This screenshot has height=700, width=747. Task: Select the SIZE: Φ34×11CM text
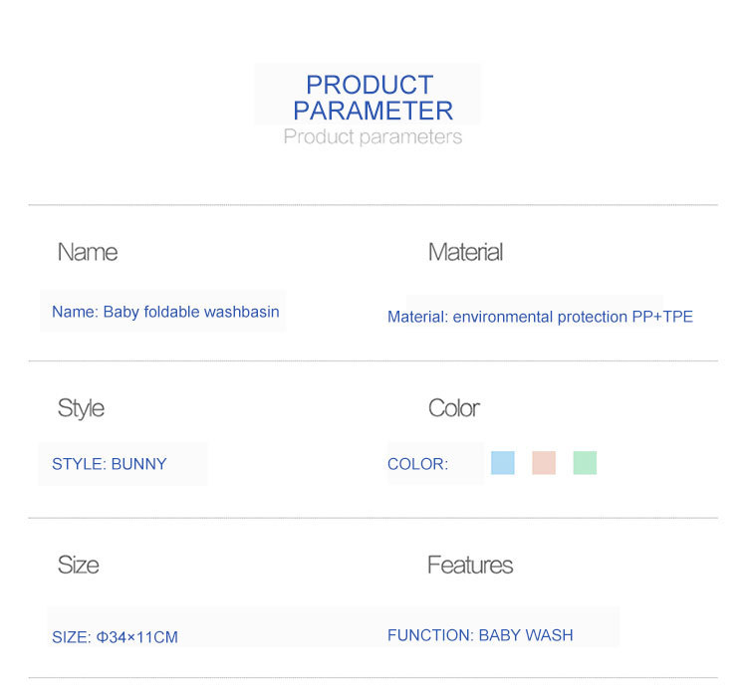point(115,637)
